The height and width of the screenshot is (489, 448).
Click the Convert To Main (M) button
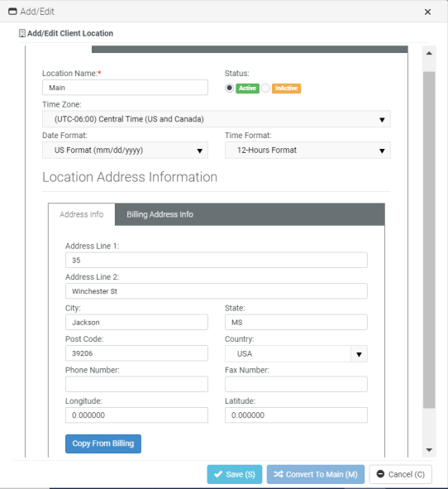316,474
